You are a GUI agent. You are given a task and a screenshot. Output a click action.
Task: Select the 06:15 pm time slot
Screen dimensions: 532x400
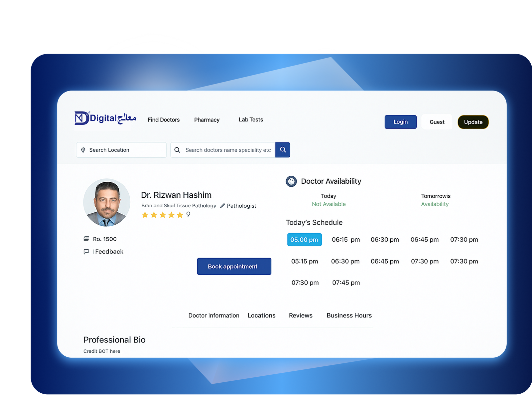[345, 240]
